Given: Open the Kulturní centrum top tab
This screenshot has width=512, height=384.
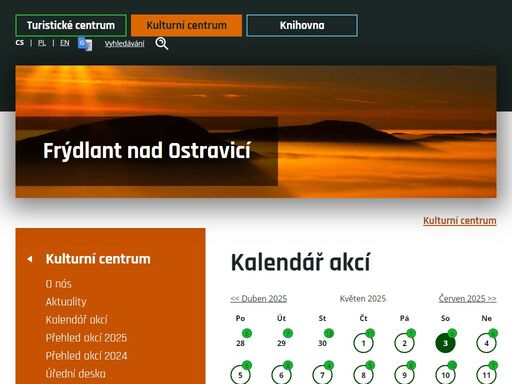Looking at the screenshot, I should [x=186, y=25].
